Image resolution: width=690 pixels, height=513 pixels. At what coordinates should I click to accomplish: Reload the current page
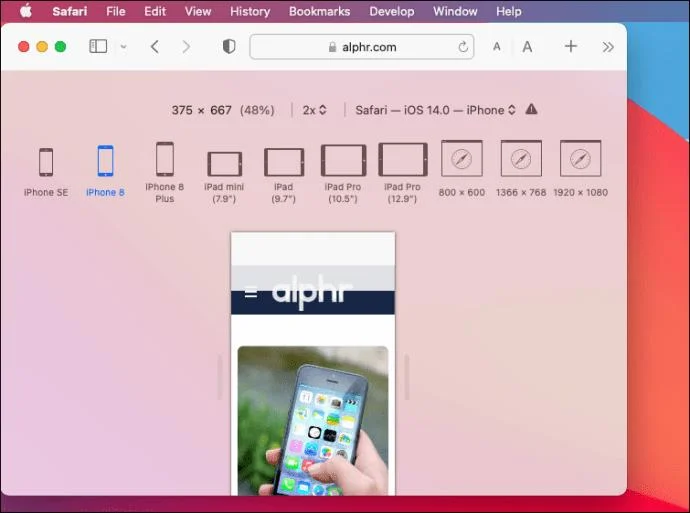(x=463, y=47)
